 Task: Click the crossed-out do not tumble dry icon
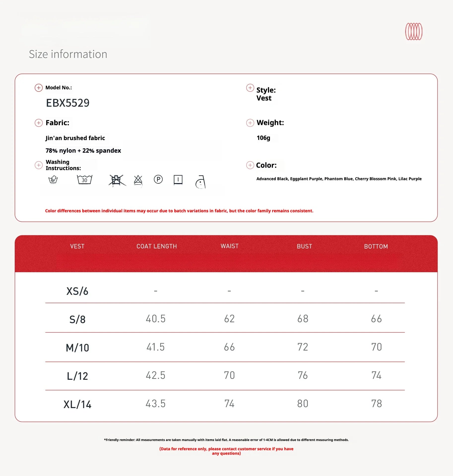click(x=117, y=180)
